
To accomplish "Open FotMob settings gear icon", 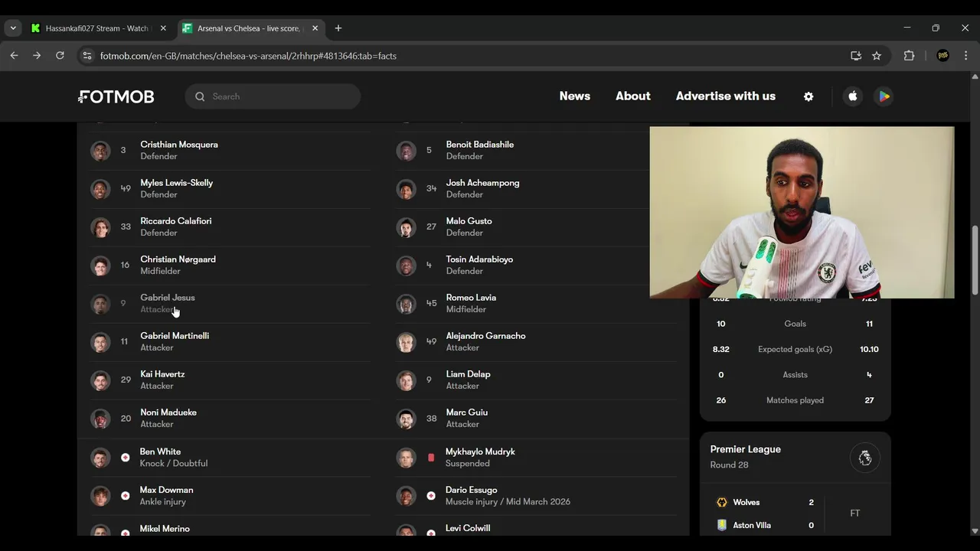I will (x=808, y=96).
